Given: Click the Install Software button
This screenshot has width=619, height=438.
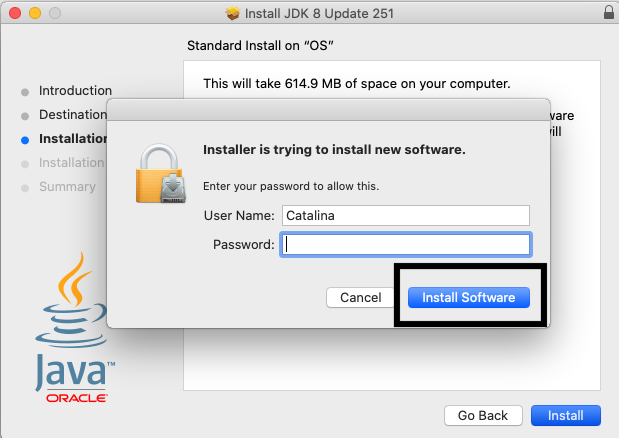Looking at the screenshot, I should 469,297.
